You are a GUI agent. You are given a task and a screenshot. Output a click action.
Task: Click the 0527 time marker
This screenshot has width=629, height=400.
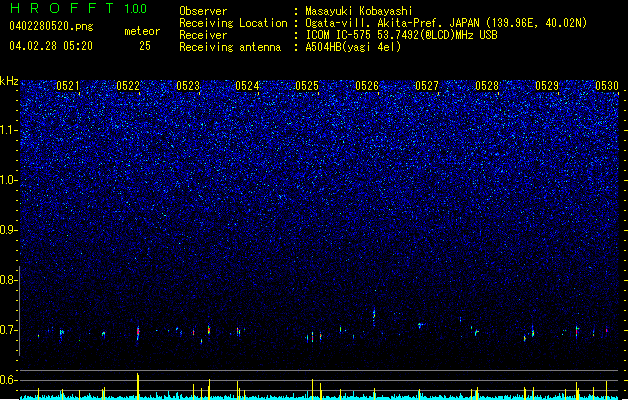tap(427, 86)
